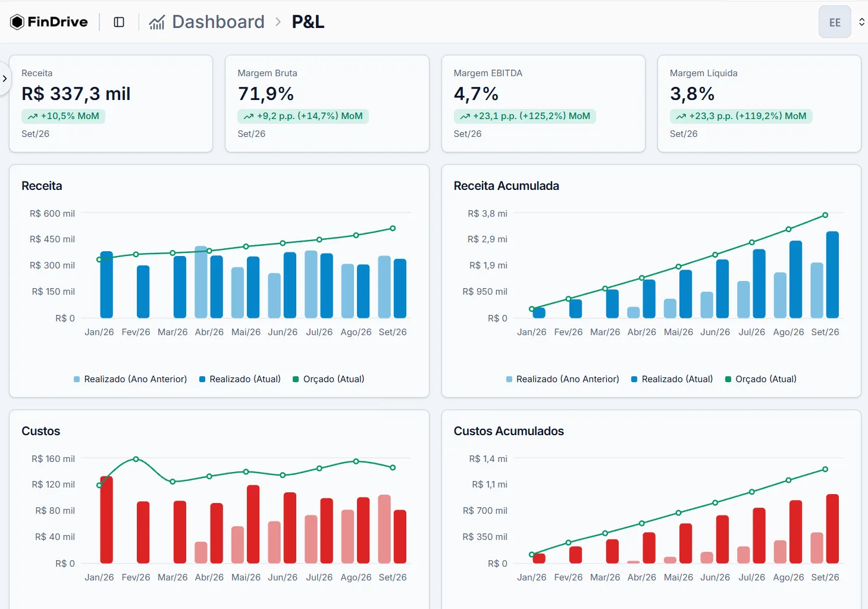Click Ago/26 label under Custos chart

pyautogui.click(x=356, y=577)
